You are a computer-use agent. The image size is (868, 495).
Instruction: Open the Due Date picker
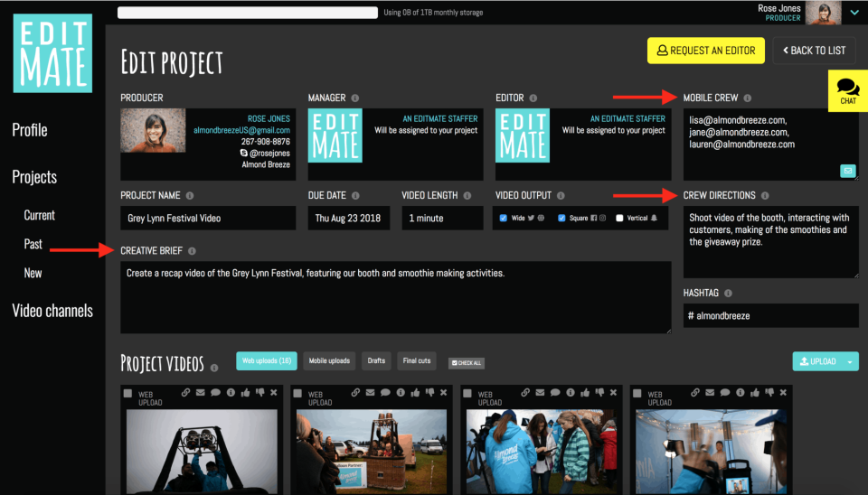point(349,219)
